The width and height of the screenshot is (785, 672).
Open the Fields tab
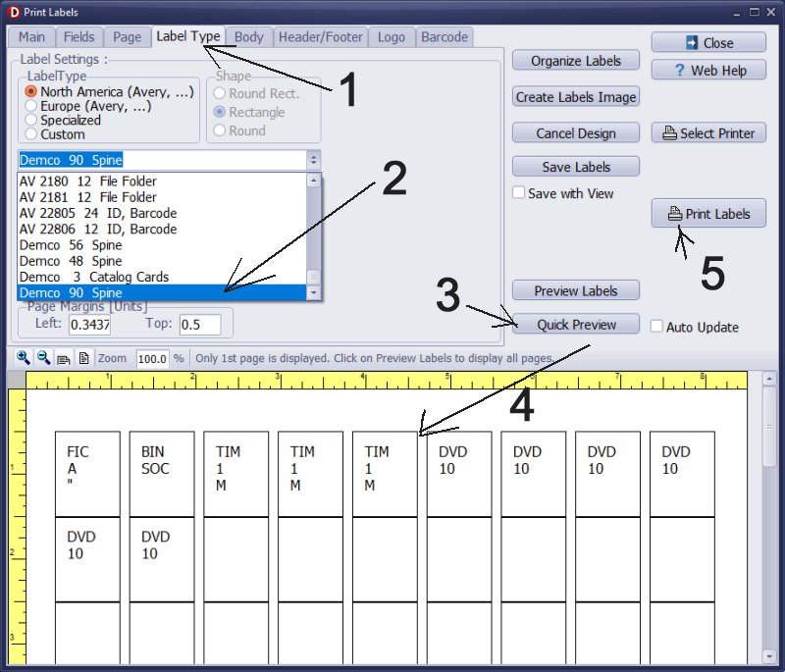(x=78, y=37)
